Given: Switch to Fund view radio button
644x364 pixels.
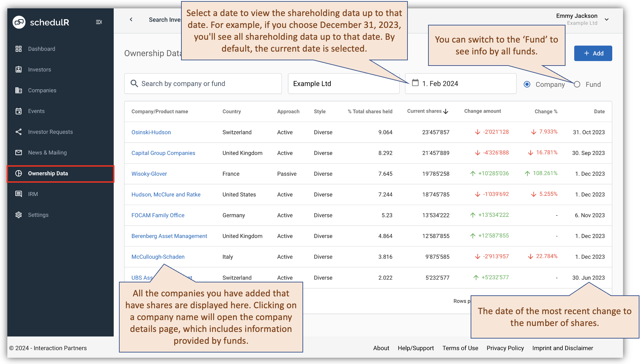Looking at the screenshot, I should (x=576, y=84).
